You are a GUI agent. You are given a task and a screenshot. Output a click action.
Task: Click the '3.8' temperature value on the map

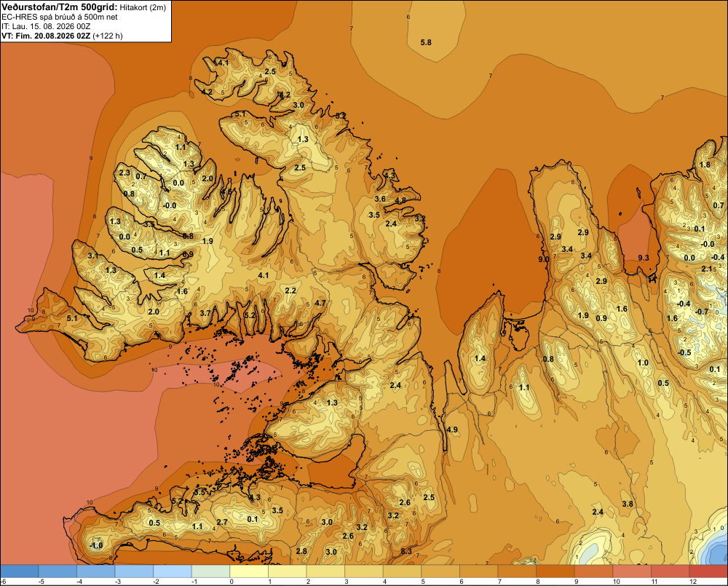click(628, 504)
